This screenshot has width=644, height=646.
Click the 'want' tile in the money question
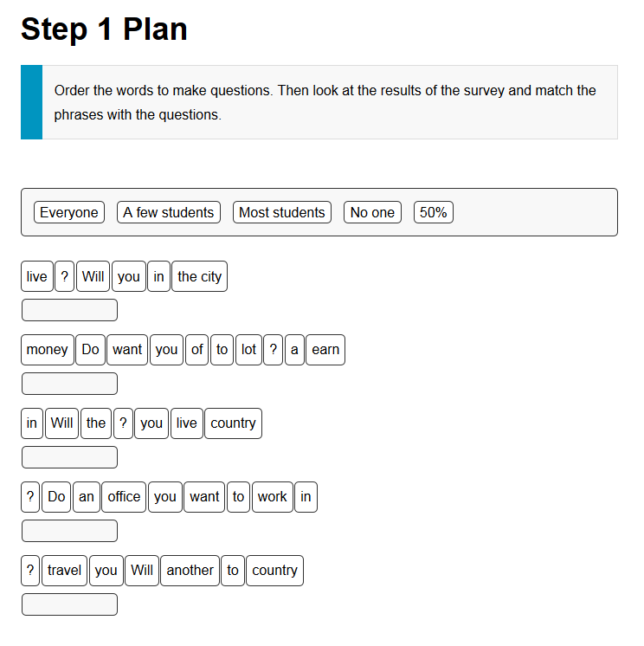[x=127, y=350]
